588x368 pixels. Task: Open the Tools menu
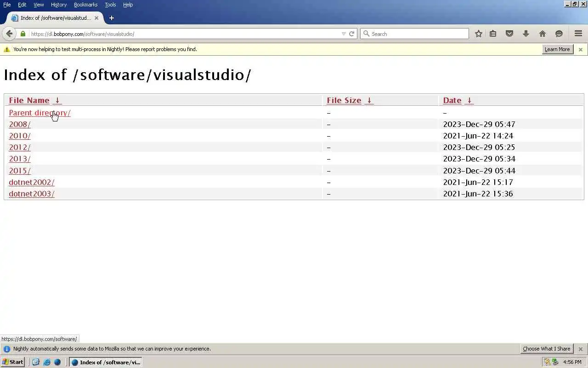point(110,5)
